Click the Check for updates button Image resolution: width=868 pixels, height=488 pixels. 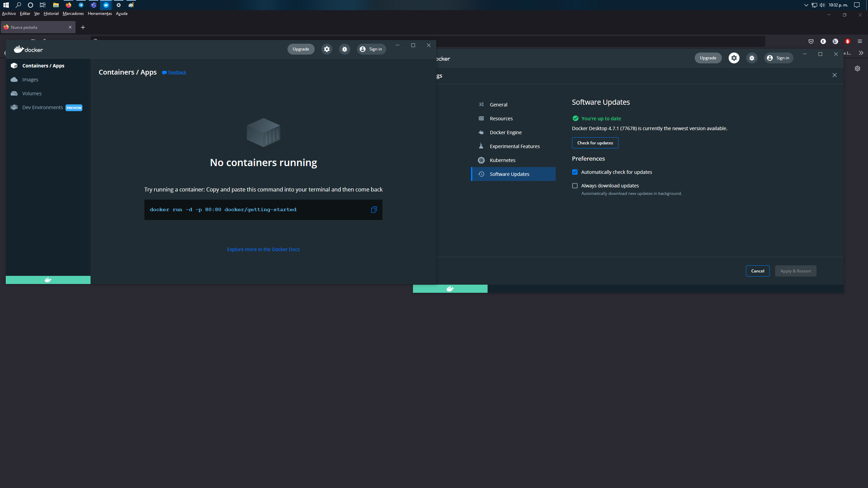pyautogui.click(x=595, y=143)
